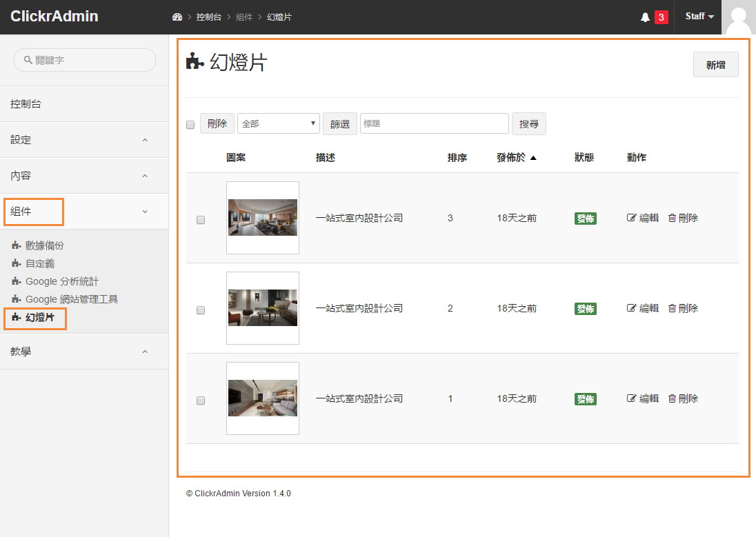Image resolution: width=756 pixels, height=537 pixels.
Task: Open thumbnail of slide with order 1
Action: [263, 398]
